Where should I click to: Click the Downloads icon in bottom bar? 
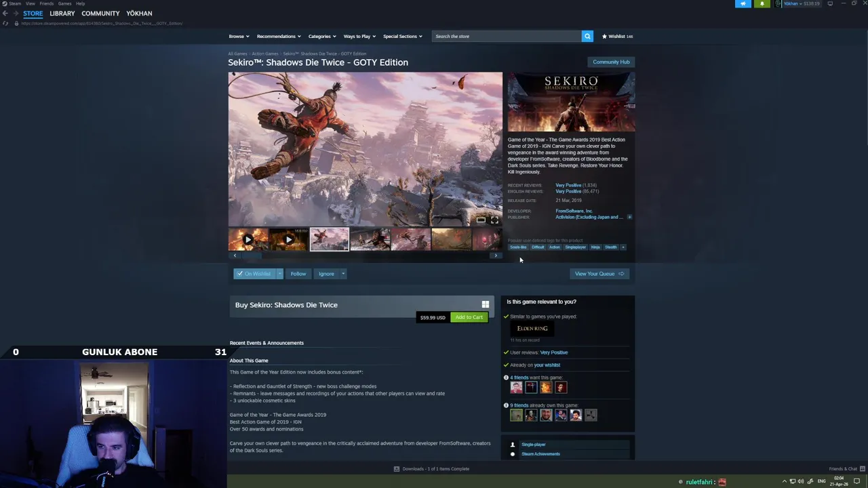click(x=397, y=469)
